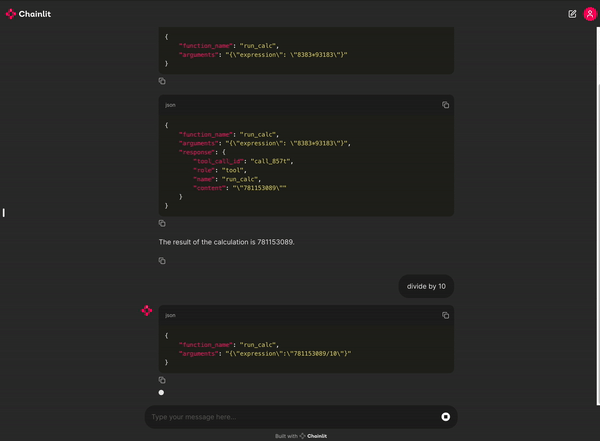Click the 'divide by 10' user message
Viewport: 600px width, 441px height.
coord(426,286)
